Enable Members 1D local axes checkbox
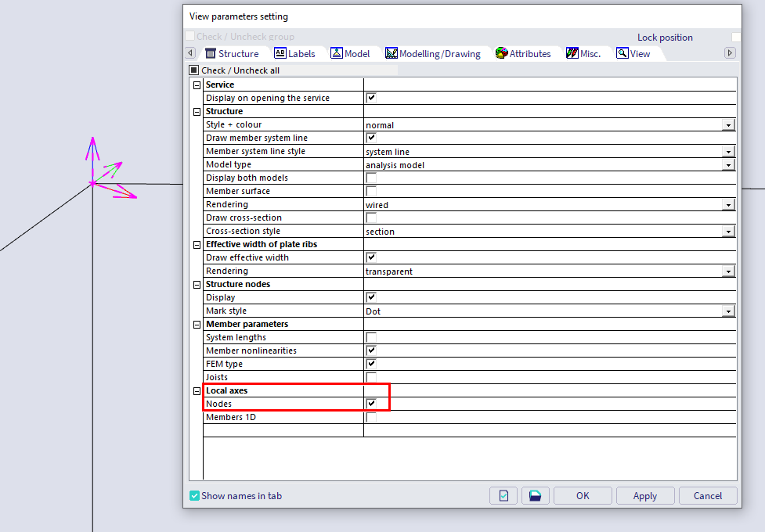This screenshot has height=532, width=765. click(x=371, y=417)
